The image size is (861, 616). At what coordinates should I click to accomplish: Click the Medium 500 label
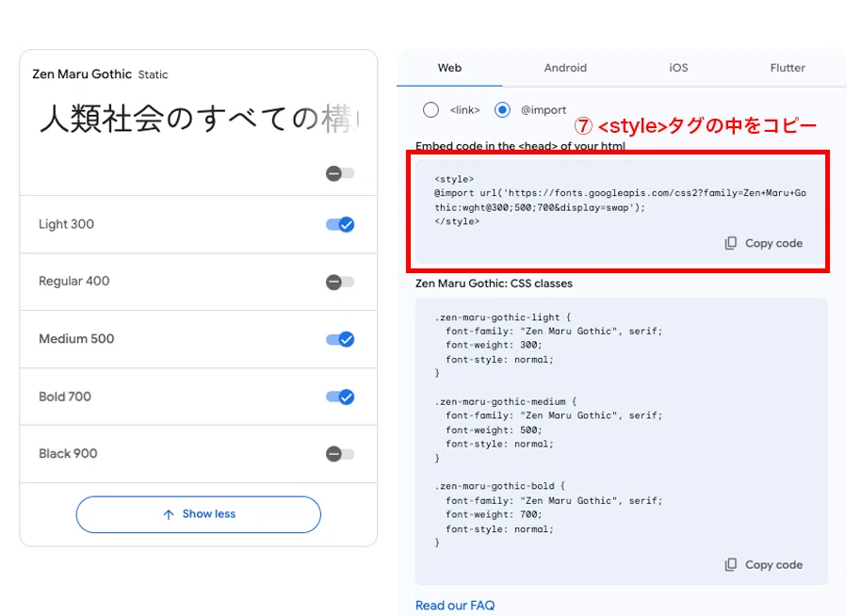[76, 339]
